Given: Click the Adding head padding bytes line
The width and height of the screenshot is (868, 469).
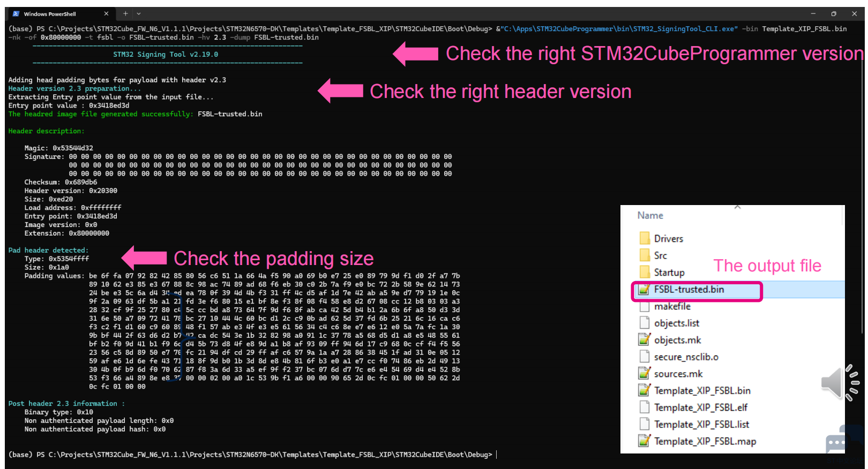Looking at the screenshot, I should click(117, 80).
